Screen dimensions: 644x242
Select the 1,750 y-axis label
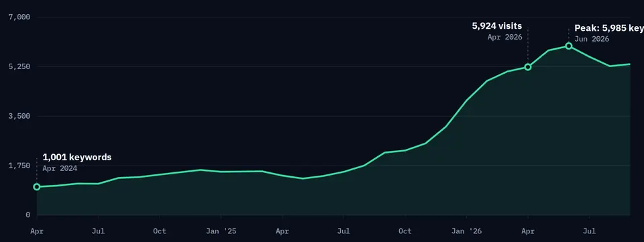pyautogui.click(x=19, y=166)
